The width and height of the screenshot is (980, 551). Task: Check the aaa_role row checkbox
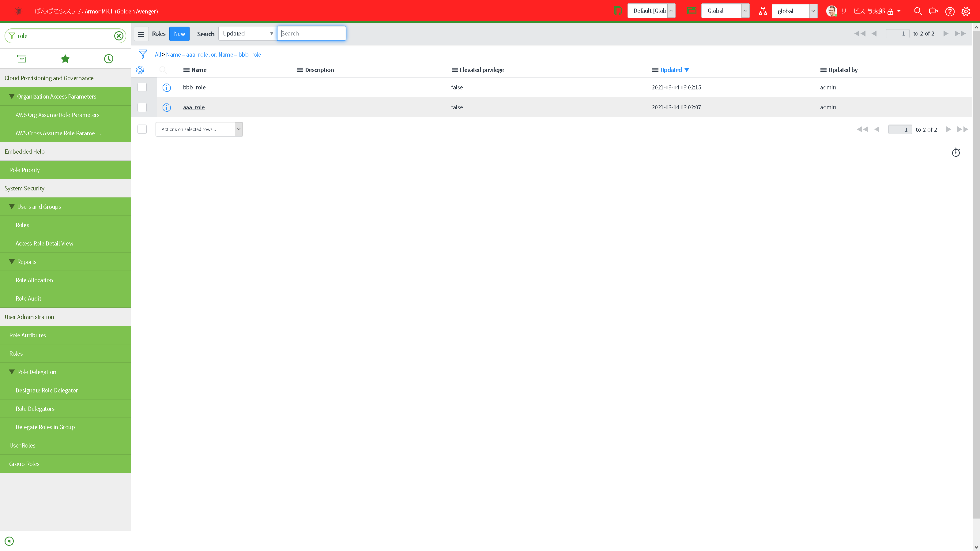click(142, 107)
